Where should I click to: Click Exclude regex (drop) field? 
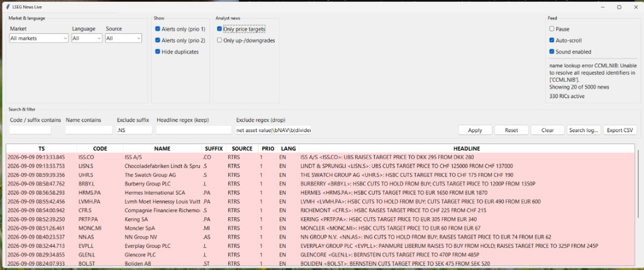coord(274,130)
